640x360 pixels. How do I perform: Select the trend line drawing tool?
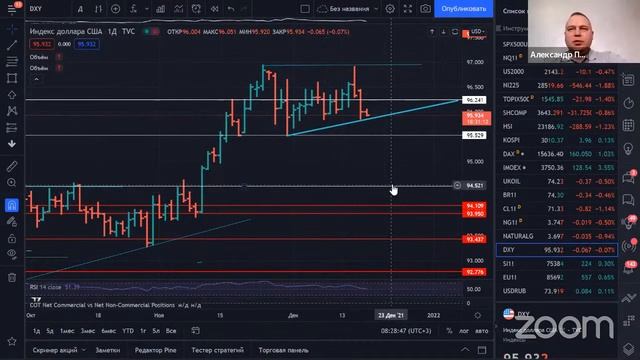click(x=12, y=45)
